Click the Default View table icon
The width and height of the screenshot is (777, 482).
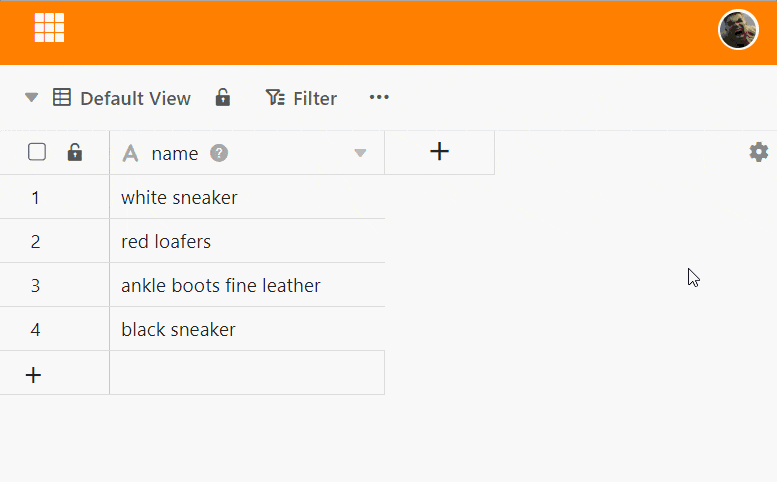(x=62, y=98)
